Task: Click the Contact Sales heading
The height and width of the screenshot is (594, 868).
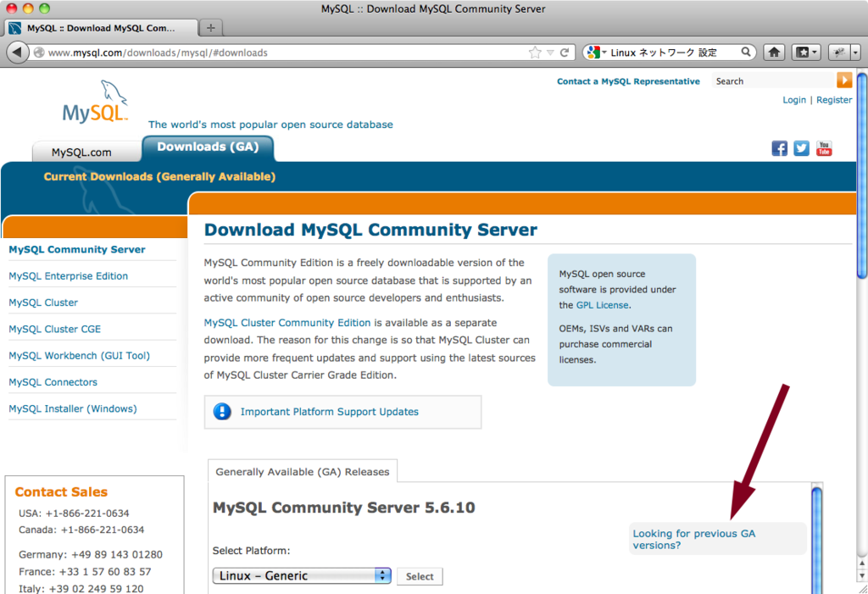Action: [61, 491]
